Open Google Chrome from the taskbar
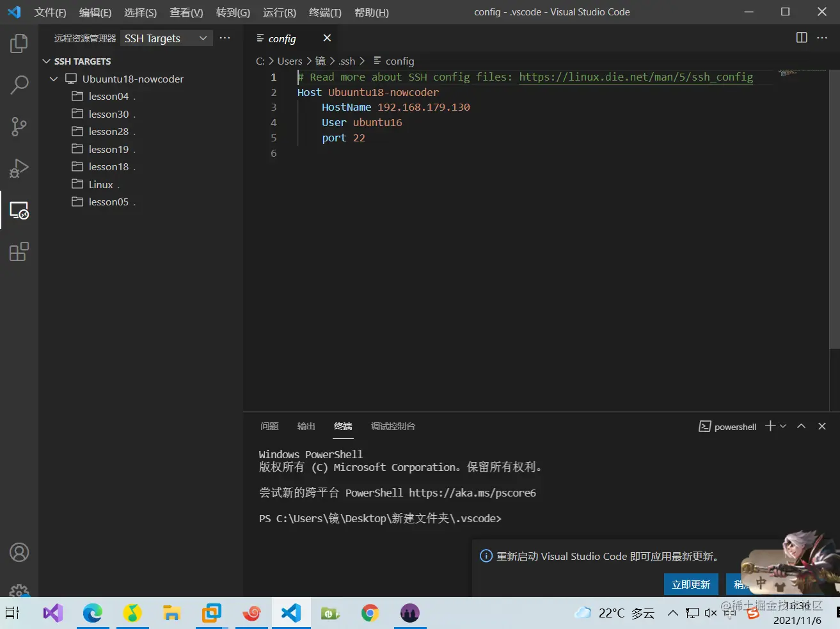Screen dimensions: 840x629 pyautogui.click(x=370, y=613)
